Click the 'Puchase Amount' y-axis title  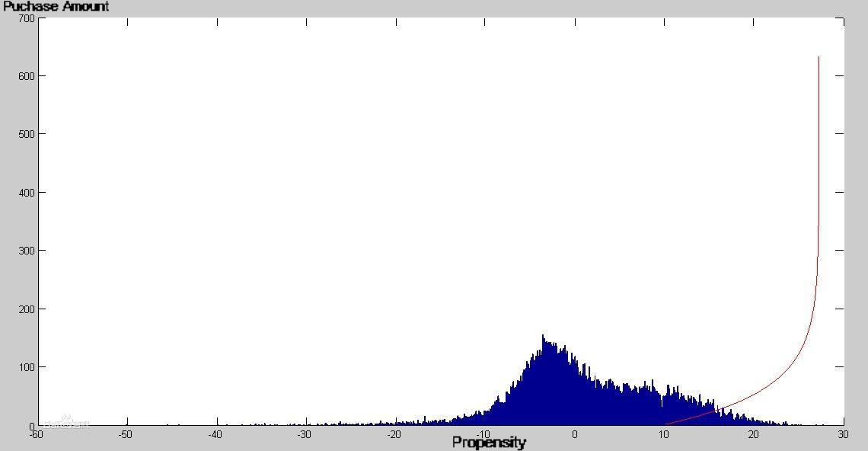[x=56, y=7]
